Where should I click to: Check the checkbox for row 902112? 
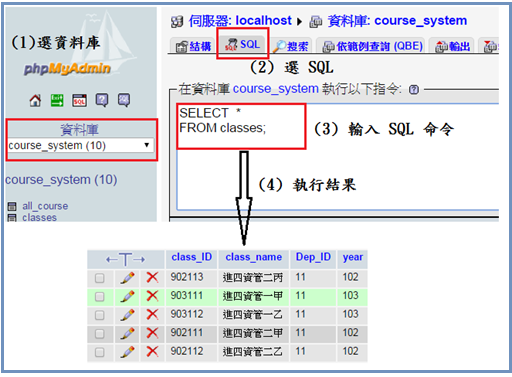click(99, 352)
